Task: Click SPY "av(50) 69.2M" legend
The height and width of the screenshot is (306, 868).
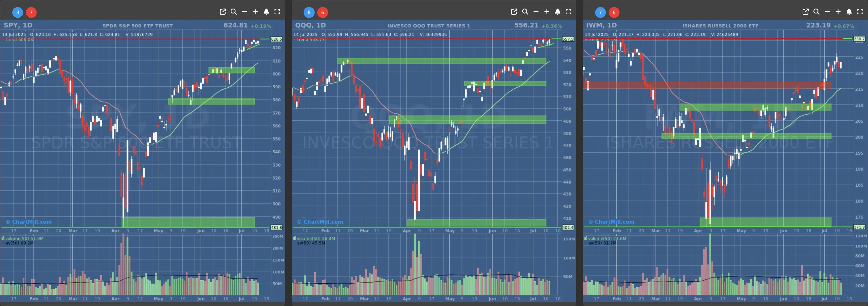Action: pyautogui.click(x=18, y=243)
